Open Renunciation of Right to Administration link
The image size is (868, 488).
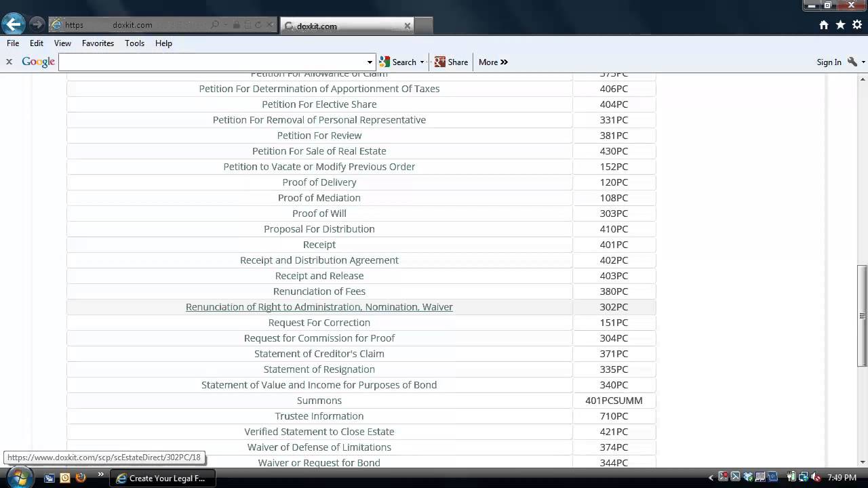(319, 307)
